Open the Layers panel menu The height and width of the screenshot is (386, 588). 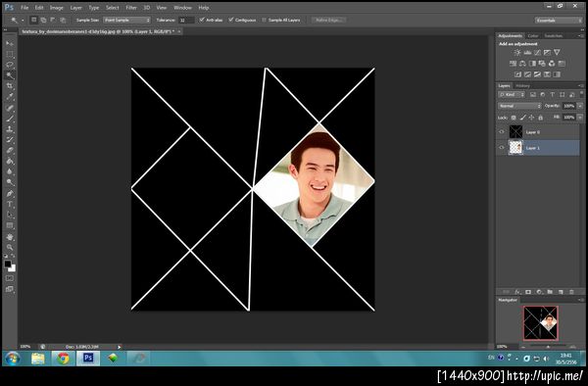[580, 86]
